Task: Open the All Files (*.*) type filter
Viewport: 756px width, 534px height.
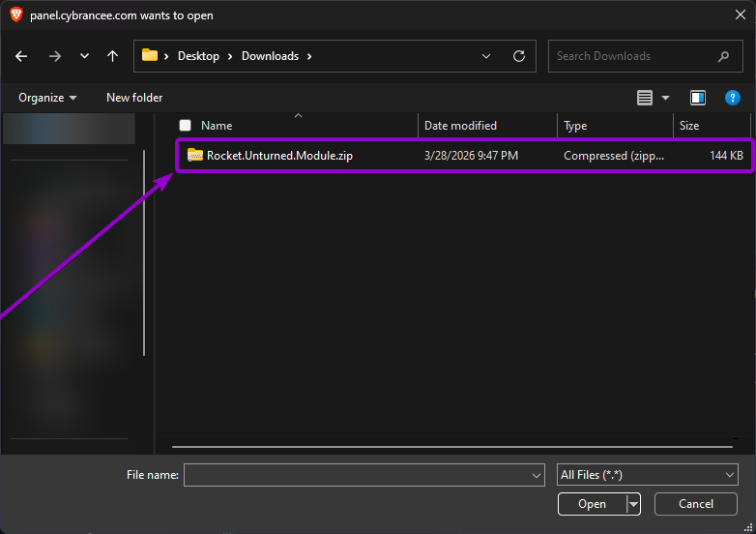Action: pos(647,475)
